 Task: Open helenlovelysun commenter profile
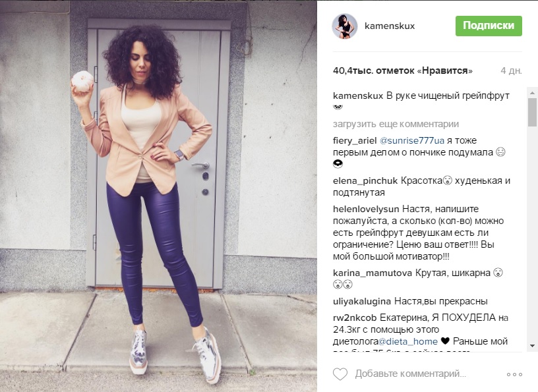(x=366, y=209)
